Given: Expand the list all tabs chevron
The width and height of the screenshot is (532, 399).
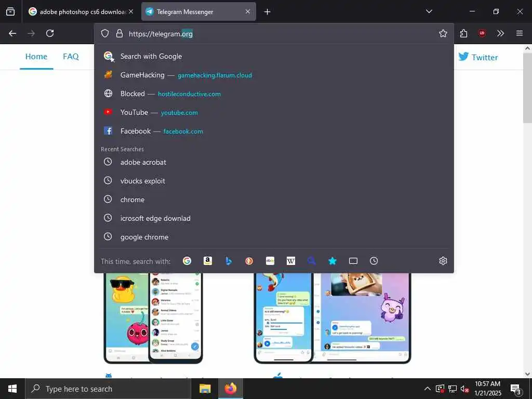Looking at the screenshot, I should [x=429, y=11].
